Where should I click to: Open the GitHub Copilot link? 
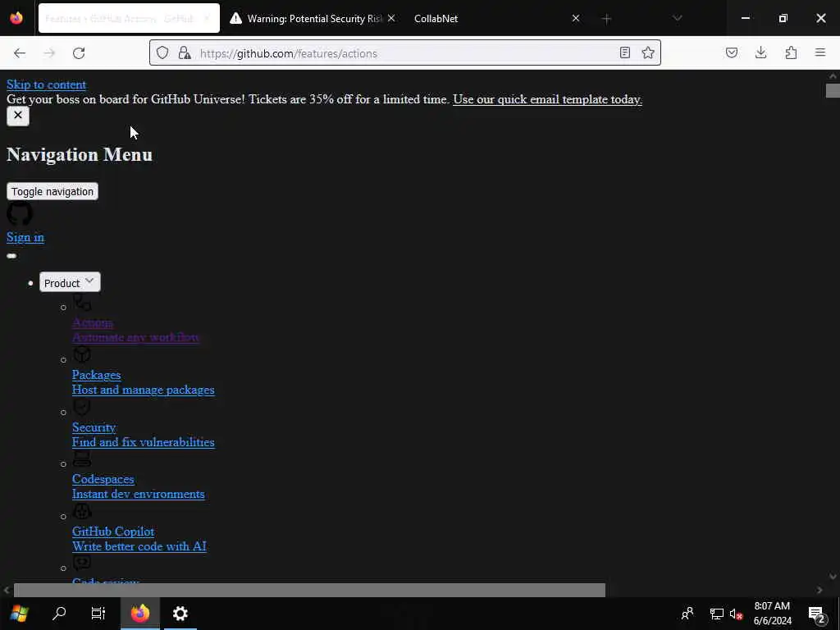113,532
